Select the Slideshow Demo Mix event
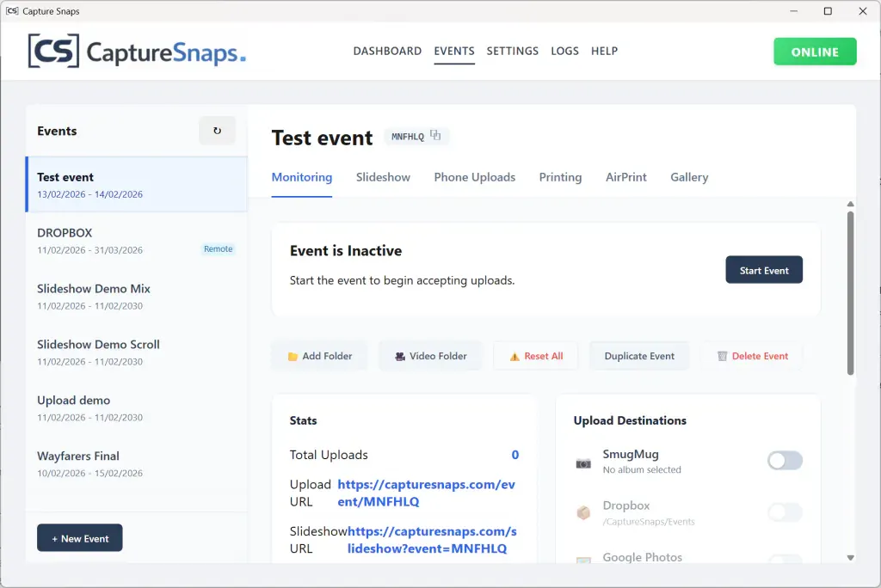The width and height of the screenshot is (881, 588). coord(137,296)
